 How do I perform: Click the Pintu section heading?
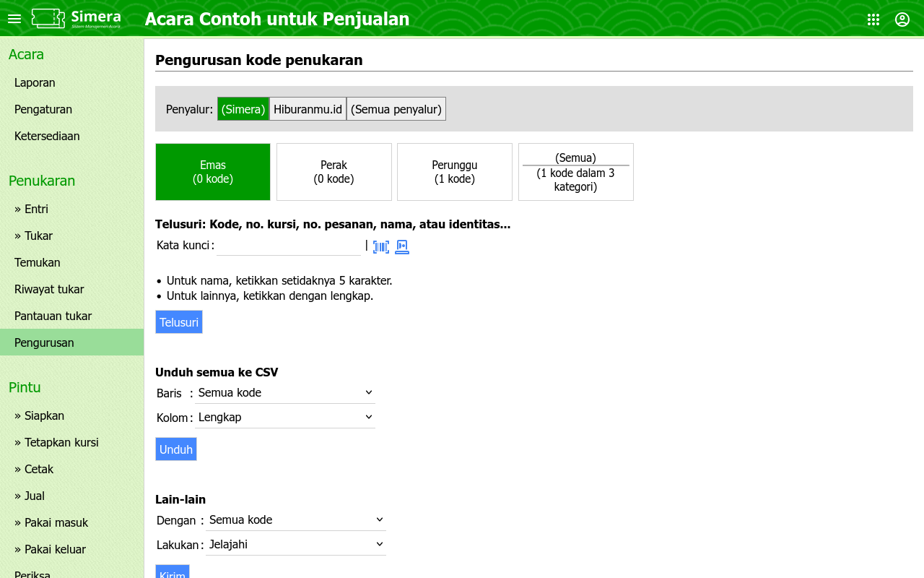tap(25, 387)
